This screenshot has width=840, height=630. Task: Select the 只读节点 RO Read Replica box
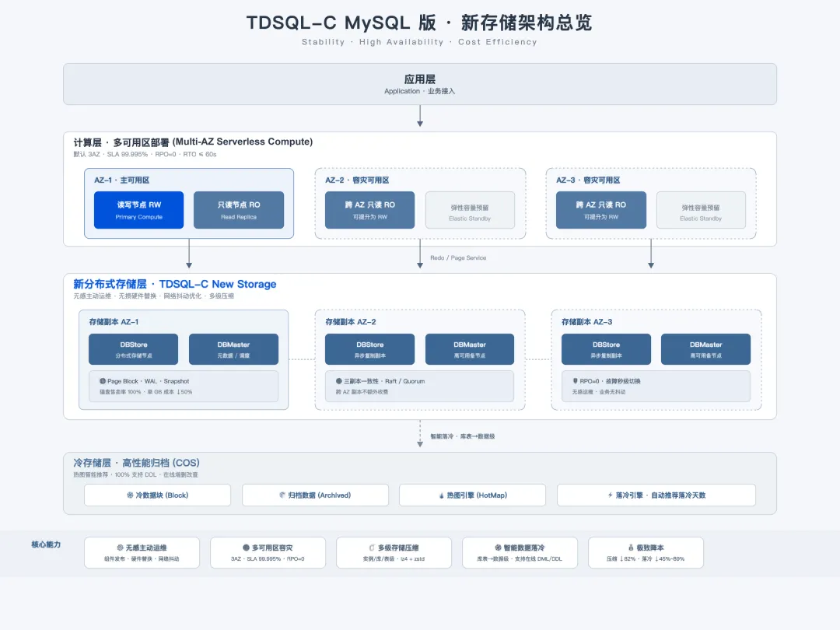(x=239, y=210)
